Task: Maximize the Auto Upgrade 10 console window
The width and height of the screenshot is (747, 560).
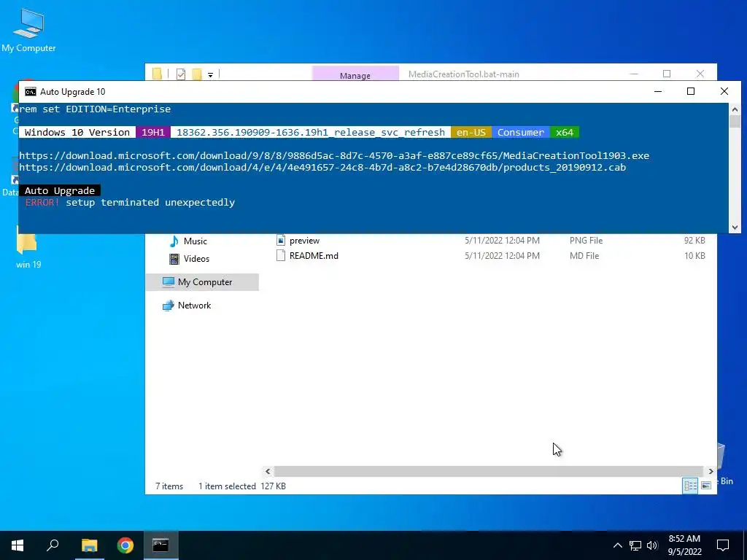Action: coord(691,91)
